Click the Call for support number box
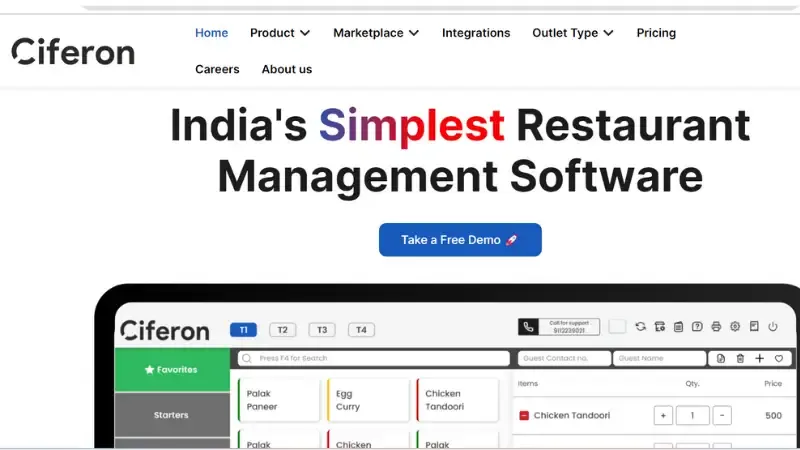This screenshot has width=800, height=450. click(x=569, y=327)
